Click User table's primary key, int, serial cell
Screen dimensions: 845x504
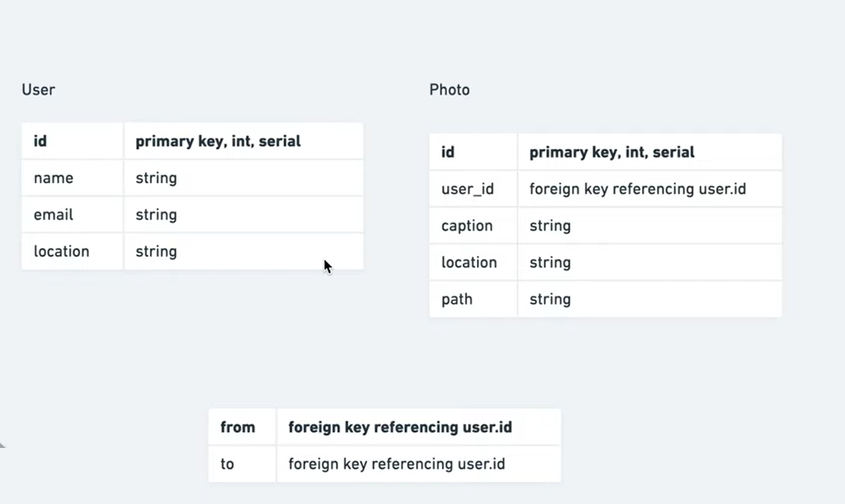[x=243, y=141]
